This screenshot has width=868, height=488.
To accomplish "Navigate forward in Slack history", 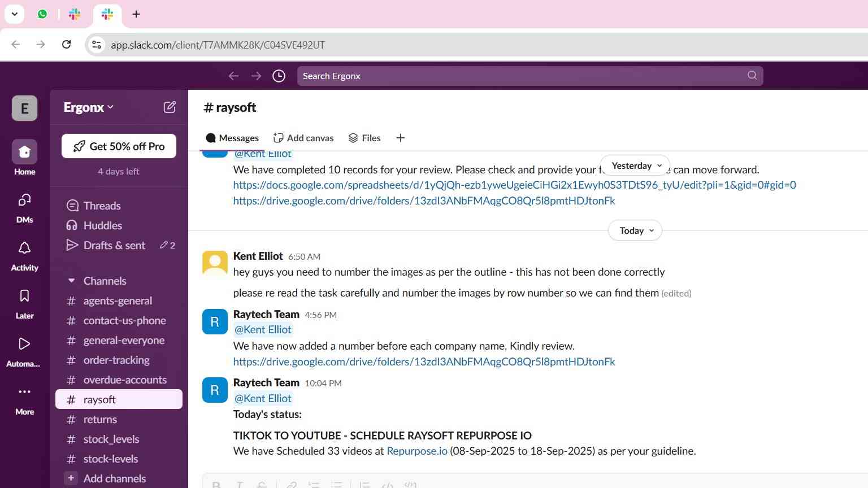I will 256,76.
